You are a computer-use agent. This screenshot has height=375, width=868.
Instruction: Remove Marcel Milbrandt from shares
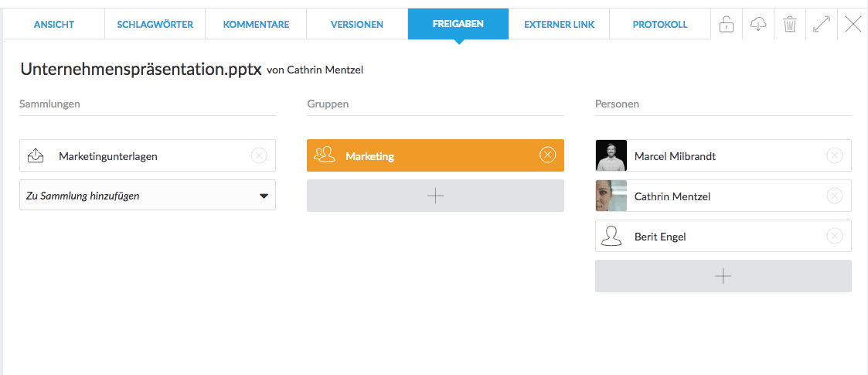pos(835,155)
